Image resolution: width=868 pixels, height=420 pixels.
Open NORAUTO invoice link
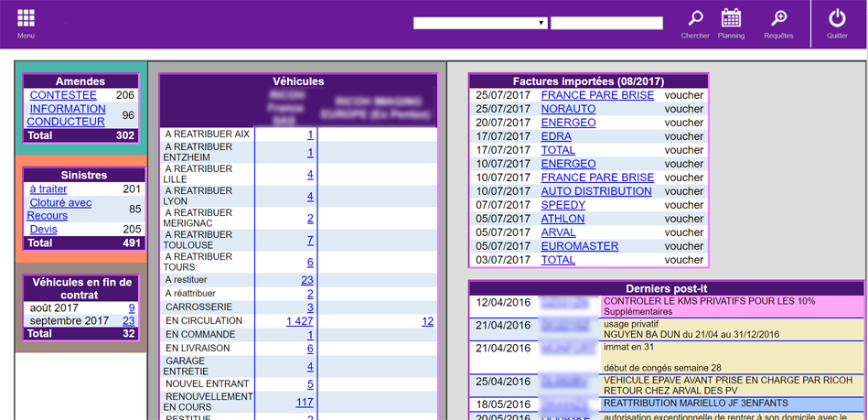(x=568, y=109)
